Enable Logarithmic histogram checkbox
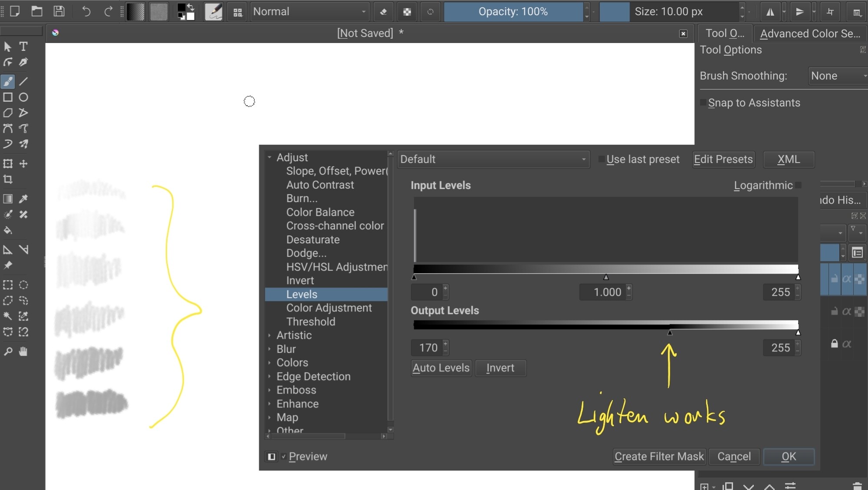The width and height of the screenshot is (868, 490). [799, 185]
